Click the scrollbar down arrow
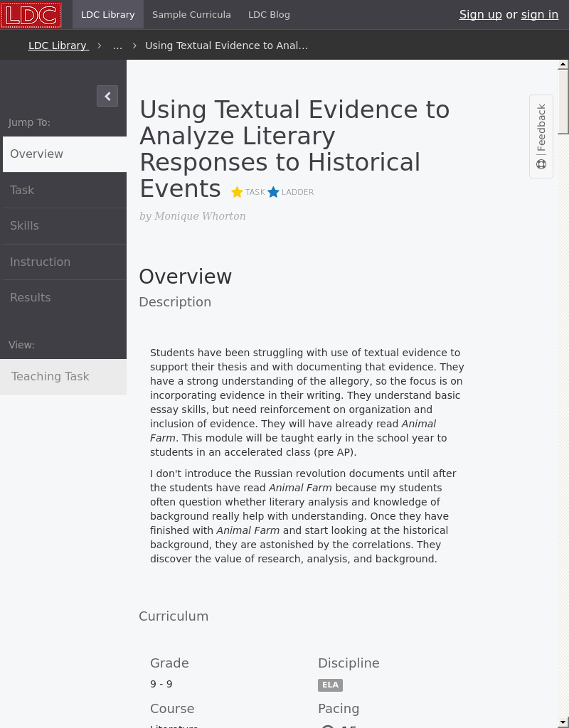This screenshot has width=569, height=728. 563,722
